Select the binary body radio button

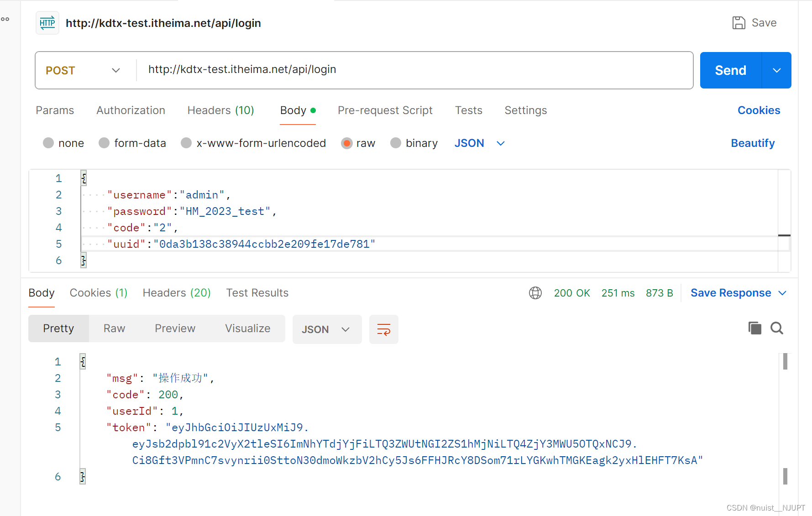396,143
